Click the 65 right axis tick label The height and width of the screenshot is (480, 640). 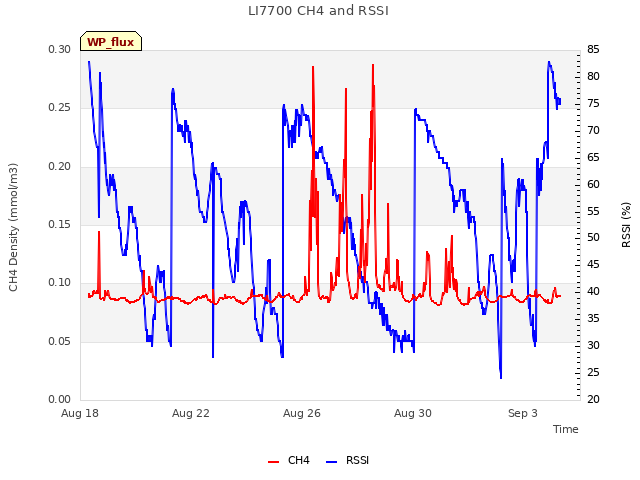point(593,157)
